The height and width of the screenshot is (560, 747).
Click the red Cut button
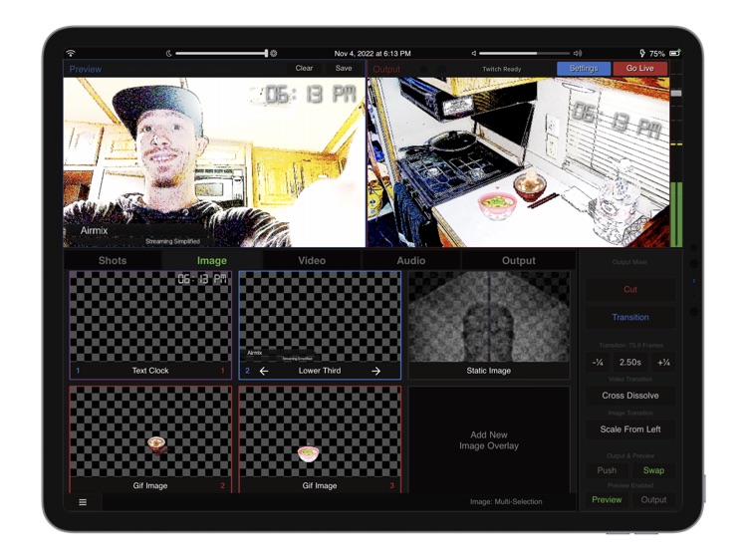click(630, 289)
